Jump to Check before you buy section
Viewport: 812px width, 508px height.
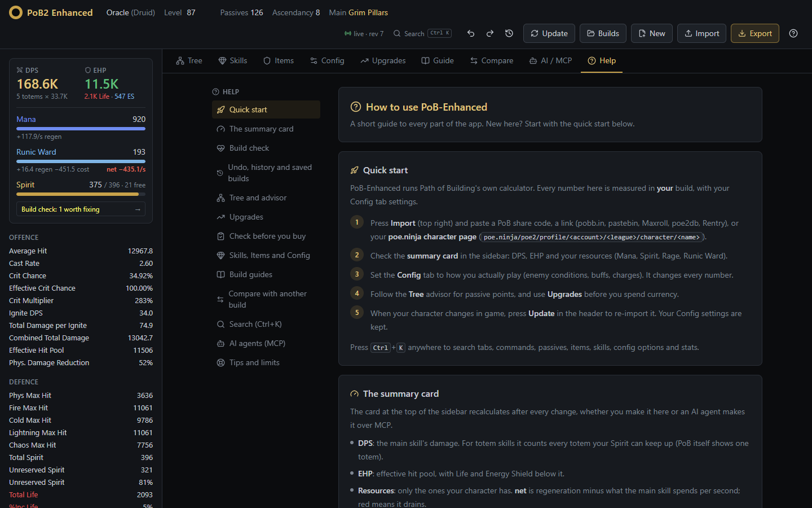pos(266,236)
